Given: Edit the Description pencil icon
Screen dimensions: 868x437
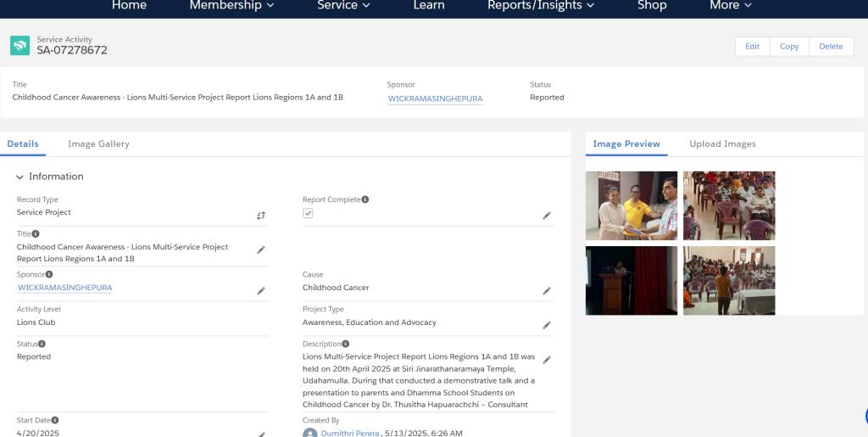Looking at the screenshot, I should [547, 360].
